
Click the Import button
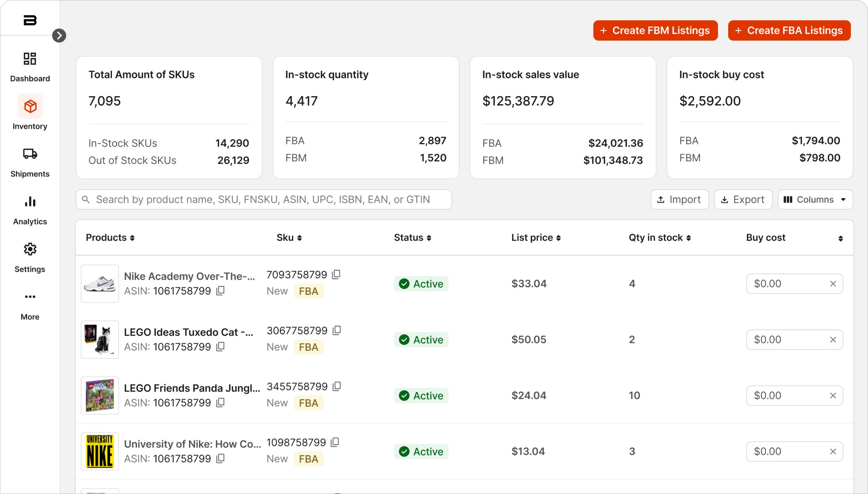pyautogui.click(x=679, y=200)
